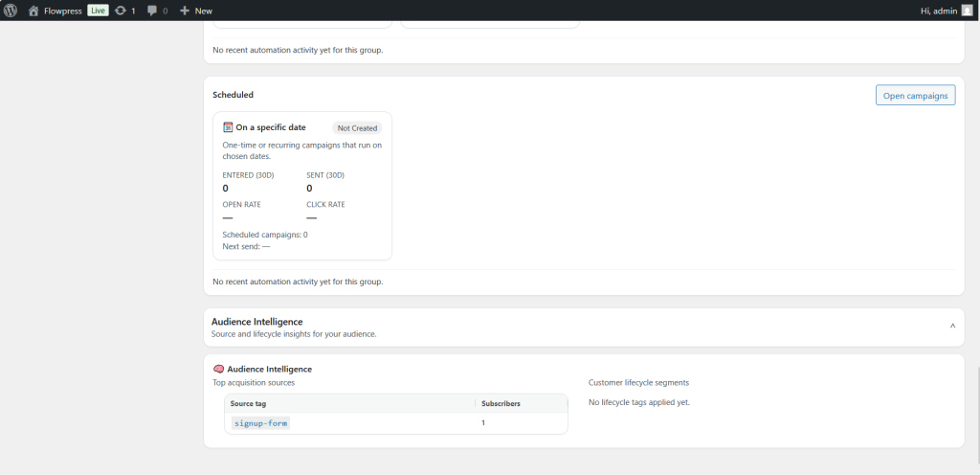Click the Next send text

[x=246, y=246]
